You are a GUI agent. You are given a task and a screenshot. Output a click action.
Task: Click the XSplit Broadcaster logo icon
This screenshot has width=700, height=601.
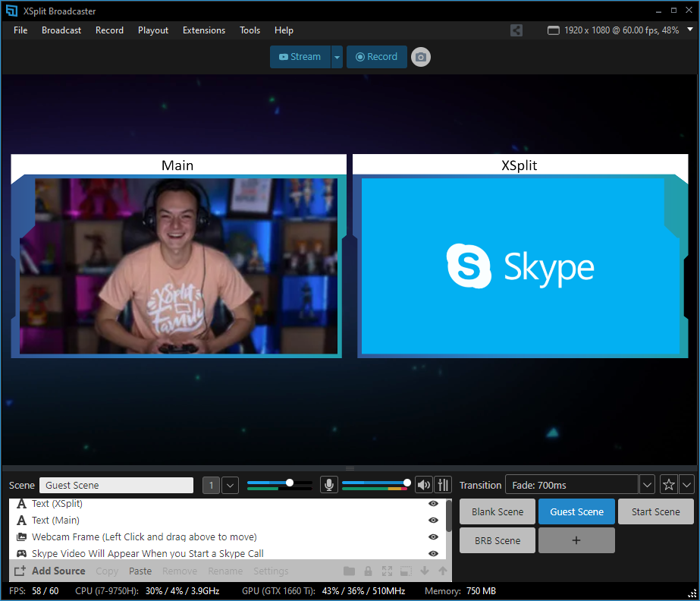(x=11, y=11)
